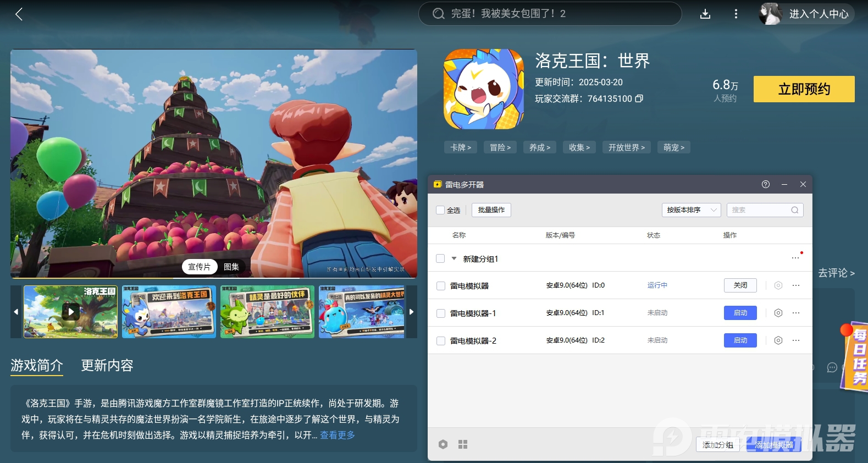Open the fourth blue sprite screenshot thumbnail
868x463 pixels.
click(x=362, y=312)
